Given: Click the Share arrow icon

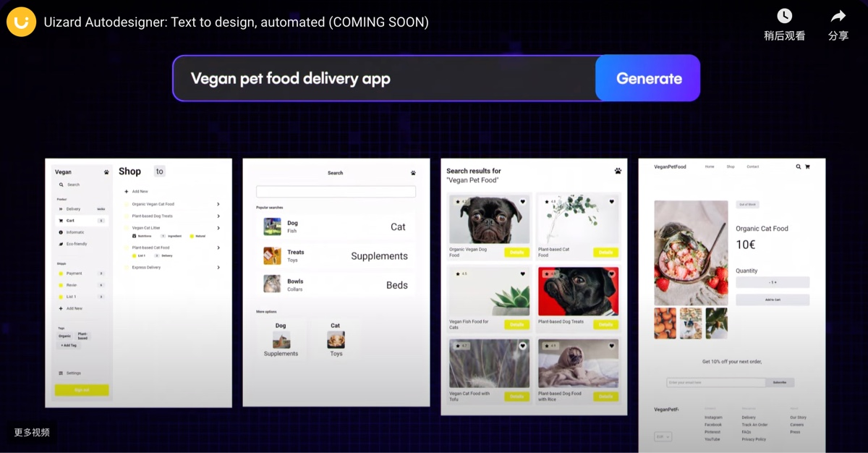Looking at the screenshot, I should tap(838, 16).
